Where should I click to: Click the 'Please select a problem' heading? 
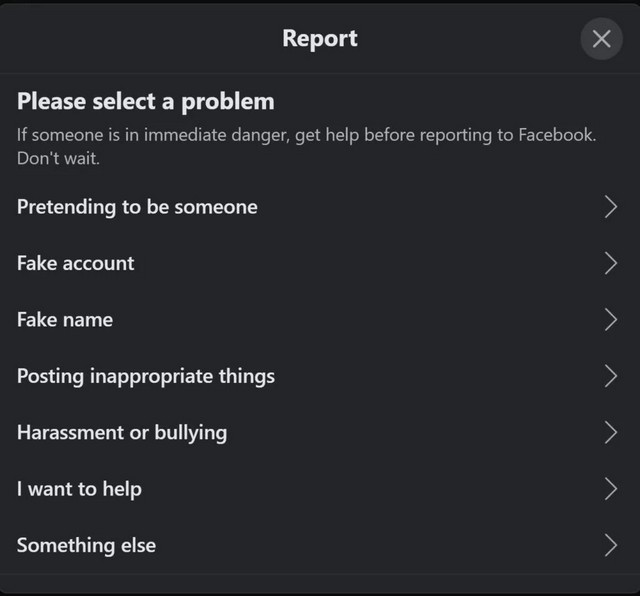click(x=146, y=101)
